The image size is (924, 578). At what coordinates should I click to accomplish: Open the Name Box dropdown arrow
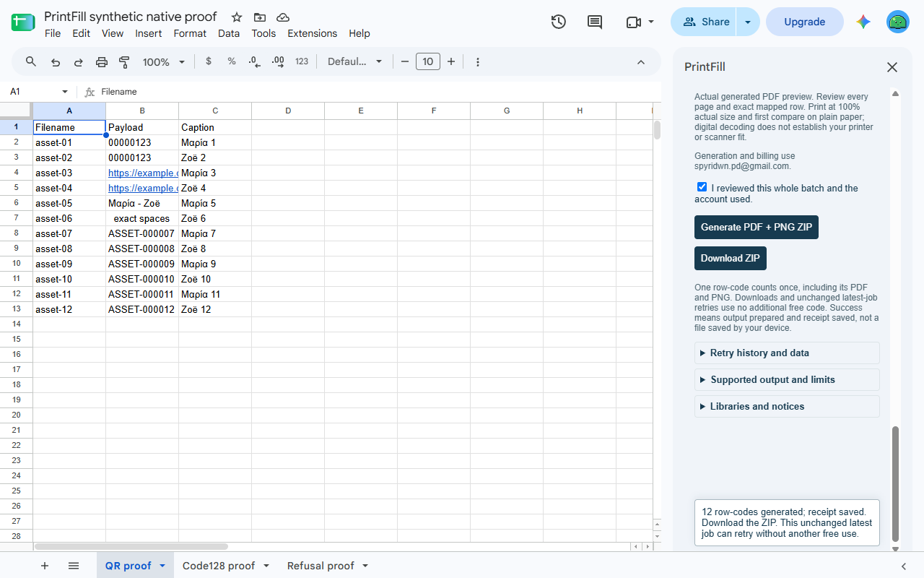65,92
